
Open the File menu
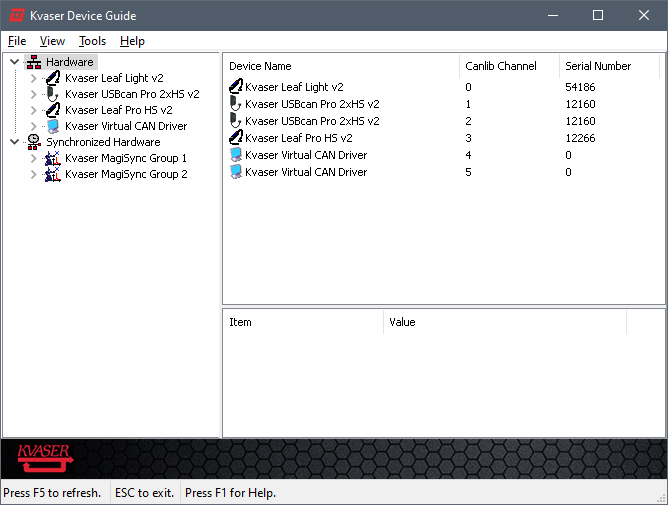point(17,41)
